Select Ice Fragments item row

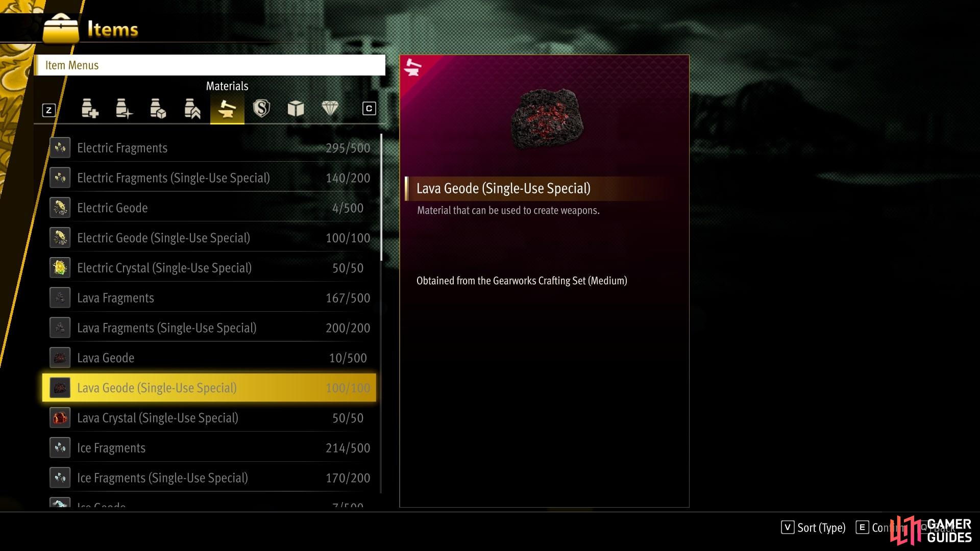tap(210, 448)
